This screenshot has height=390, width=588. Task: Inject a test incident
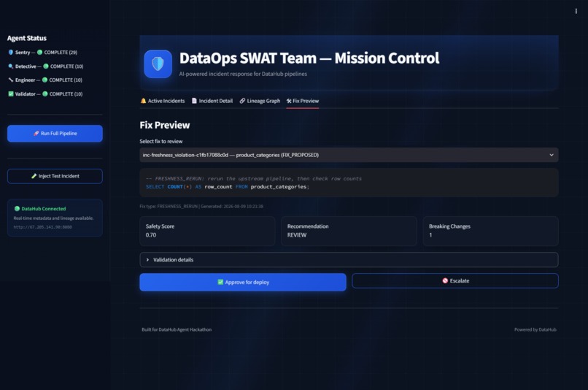point(55,176)
